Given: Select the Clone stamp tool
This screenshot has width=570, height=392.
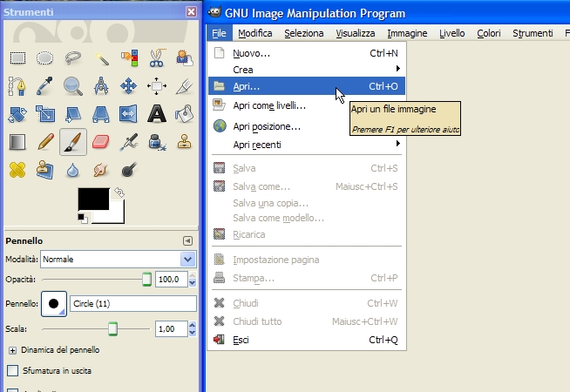Looking at the screenshot, I should 185,142.
